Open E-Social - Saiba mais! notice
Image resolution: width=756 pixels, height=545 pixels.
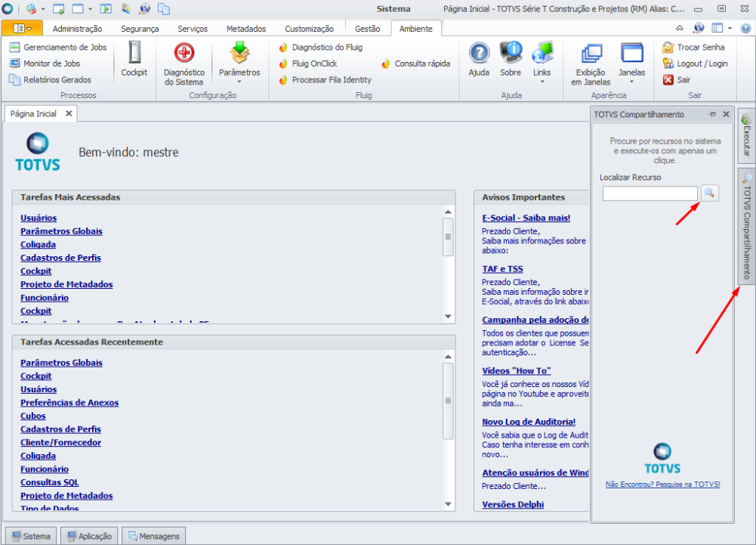tap(526, 218)
